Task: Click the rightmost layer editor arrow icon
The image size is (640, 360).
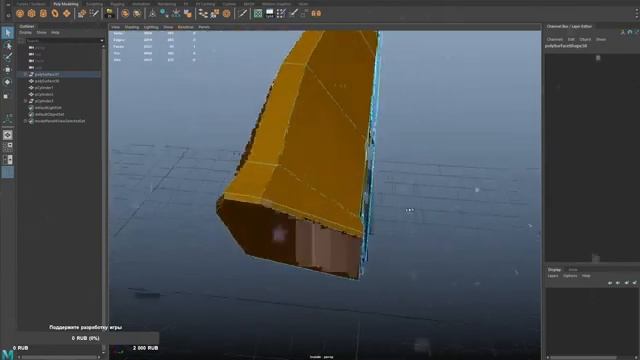Action: (x=635, y=282)
